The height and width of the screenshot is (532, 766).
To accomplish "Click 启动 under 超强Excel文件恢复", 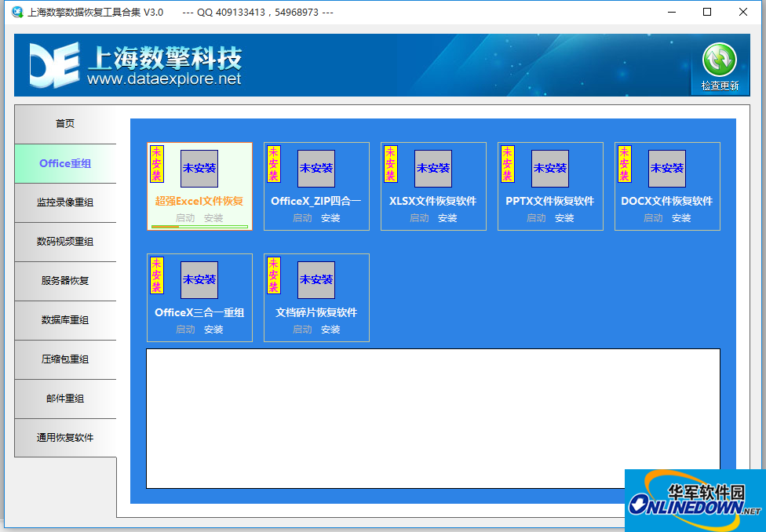I will pos(185,218).
